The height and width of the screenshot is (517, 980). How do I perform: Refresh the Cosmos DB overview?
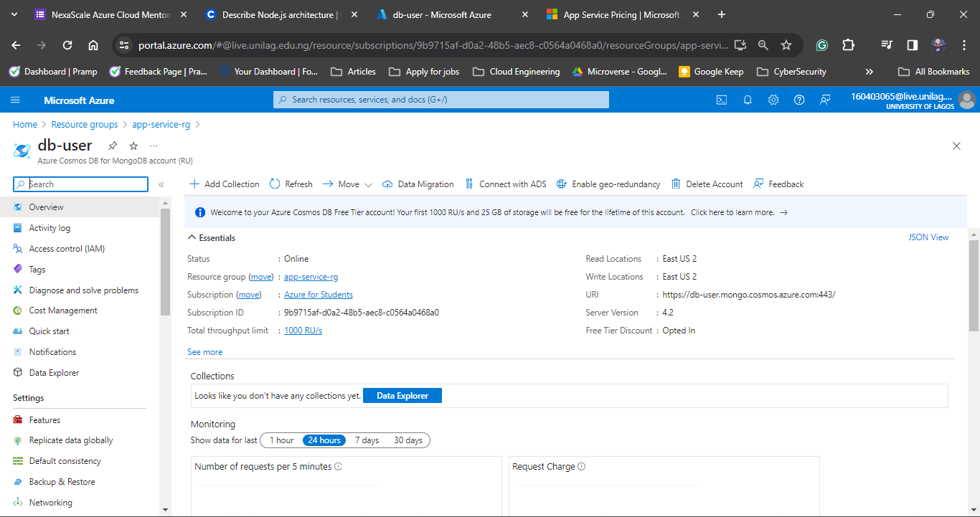291,184
